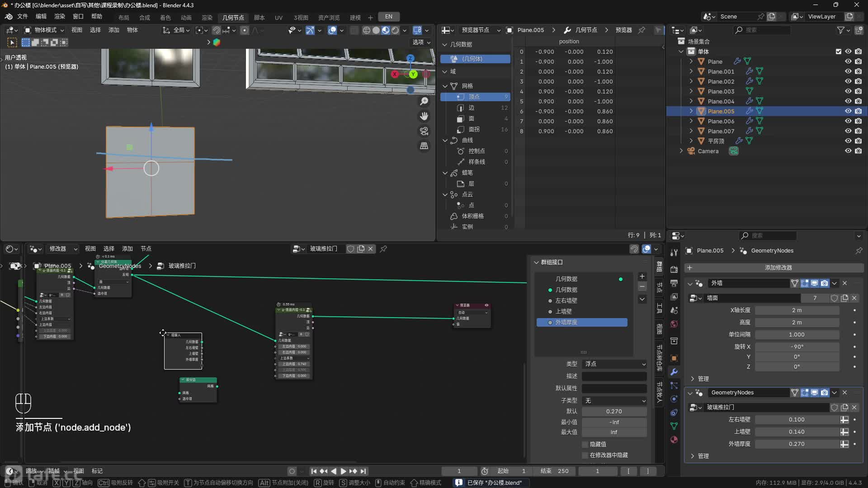Image resolution: width=868 pixels, height=488 pixels.
Task: Enable the 隐藏值 checkbox
Action: click(x=585, y=445)
